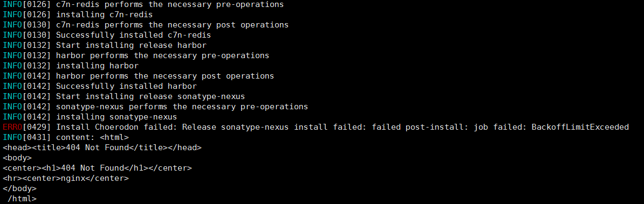Click the 404 Not Found title tag line

[x=102, y=147]
